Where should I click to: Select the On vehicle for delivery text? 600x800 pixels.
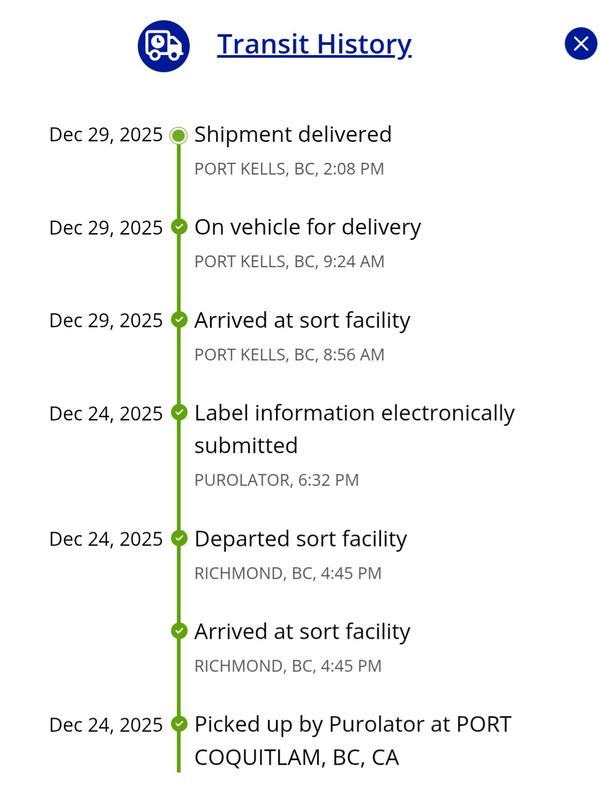[308, 227]
